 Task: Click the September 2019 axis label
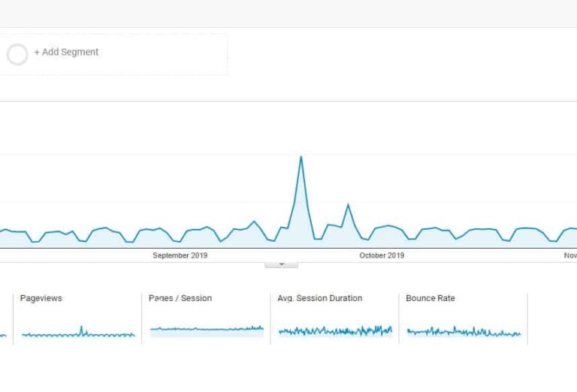click(180, 255)
